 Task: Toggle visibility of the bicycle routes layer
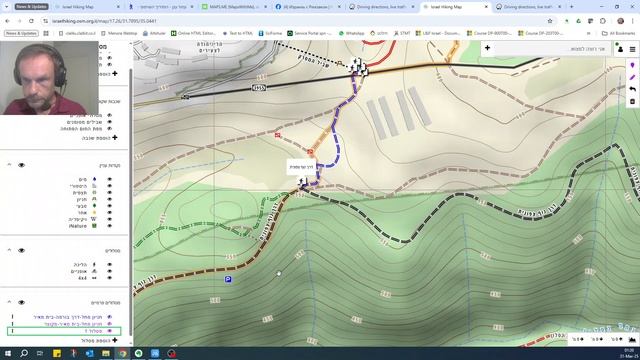click(x=109, y=271)
